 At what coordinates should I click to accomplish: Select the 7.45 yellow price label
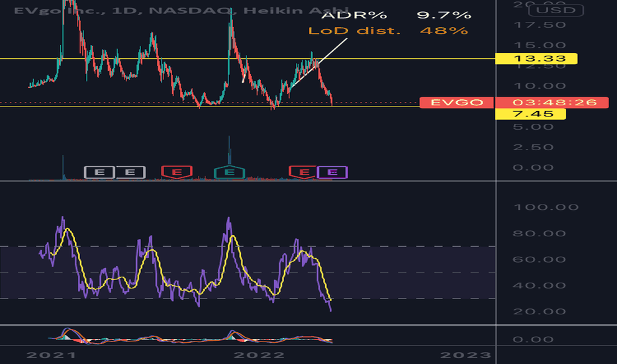tap(530, 114)
